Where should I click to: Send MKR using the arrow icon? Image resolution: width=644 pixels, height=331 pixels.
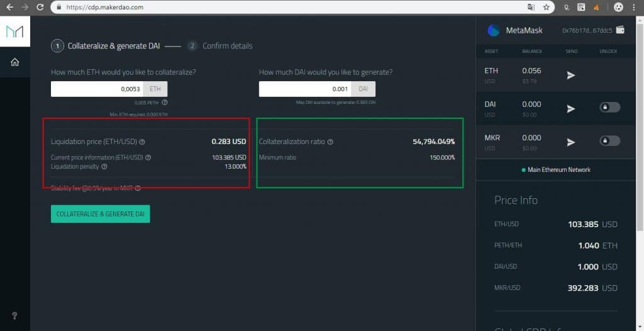click(571, 142)
